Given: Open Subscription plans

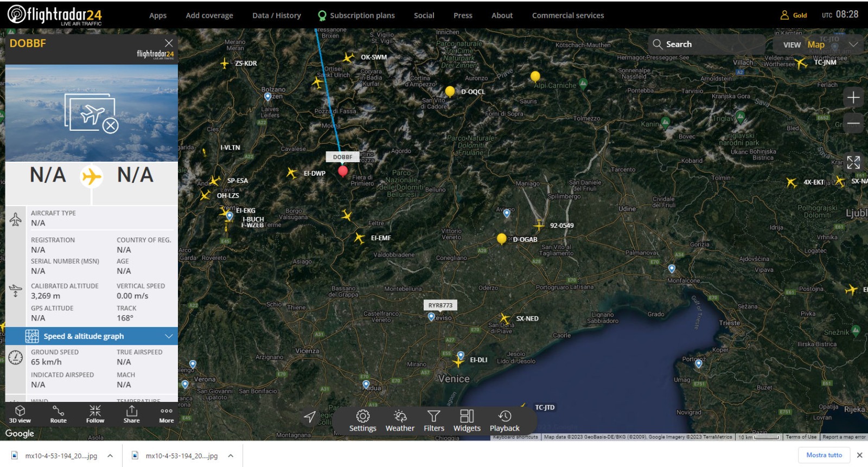Looking at the screenshot, I should tap(356, 15).
